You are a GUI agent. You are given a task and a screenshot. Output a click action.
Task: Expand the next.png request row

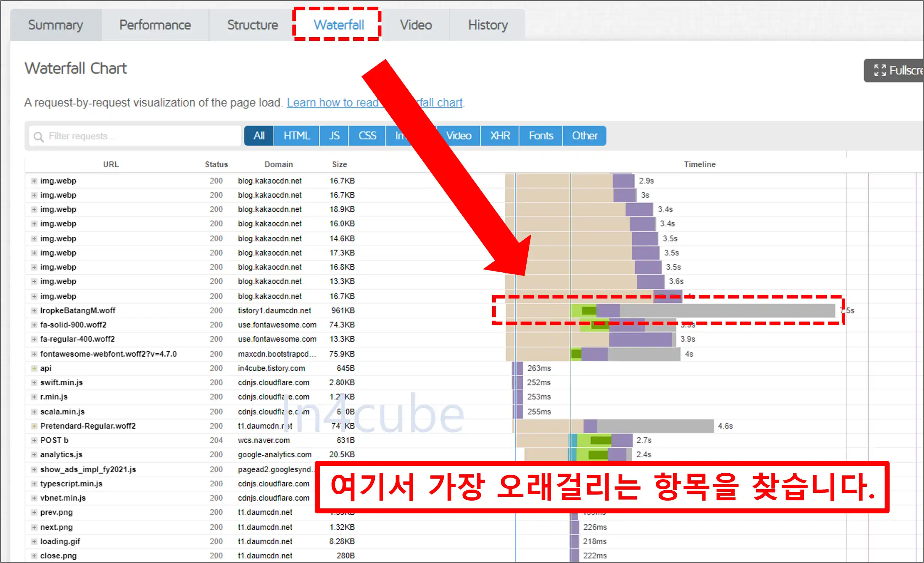click(x=34, y=527)
